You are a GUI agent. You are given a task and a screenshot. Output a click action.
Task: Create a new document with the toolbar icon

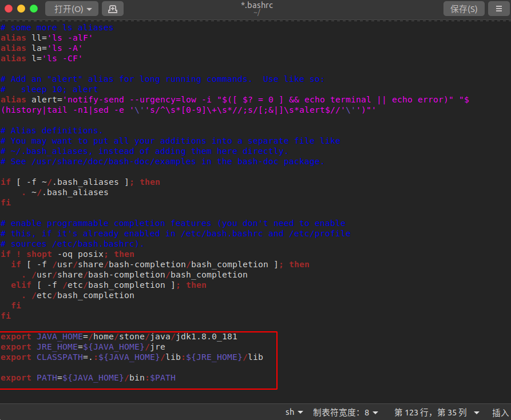113,9
